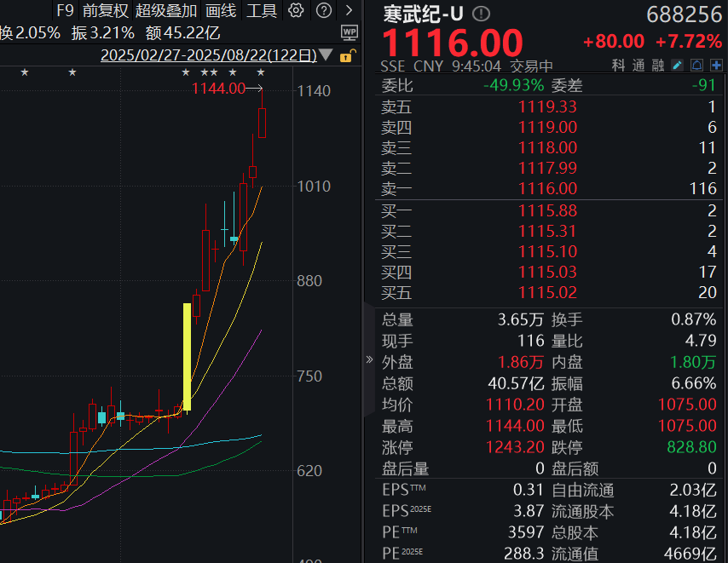This screenshot has height=563, width=728.
Task: Click the 振幅 value 6.66%
Action: tap(694, 383)
